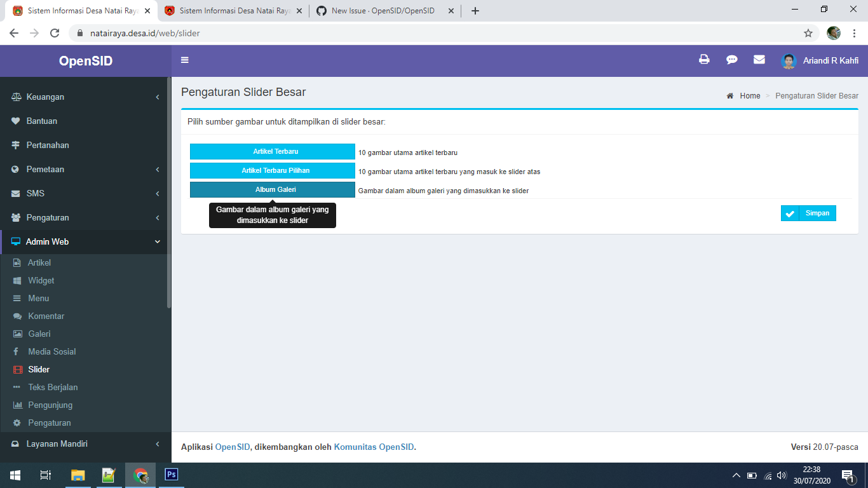The width and height of the screenshot is (868, 488).
Task: Click the speaker icon in the system tray
Action: pos(782,475)
